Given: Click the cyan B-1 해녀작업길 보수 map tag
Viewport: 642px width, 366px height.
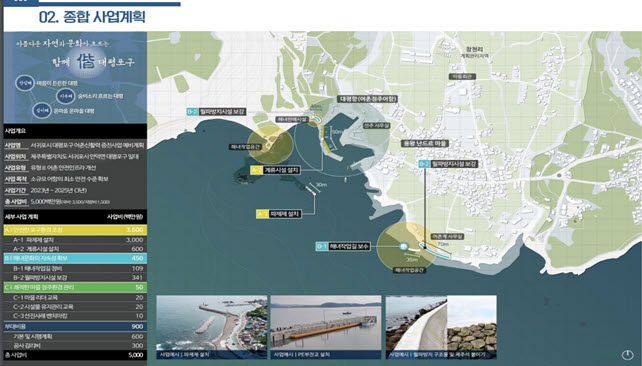Looking at the screenshot, I should point(343,246).
